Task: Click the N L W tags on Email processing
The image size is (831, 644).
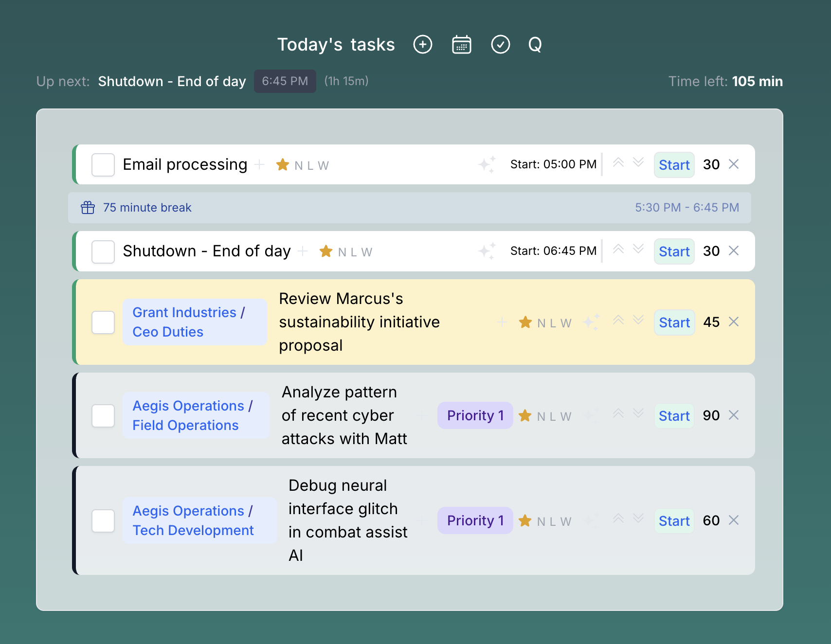Action: click(x=312, y=165)
